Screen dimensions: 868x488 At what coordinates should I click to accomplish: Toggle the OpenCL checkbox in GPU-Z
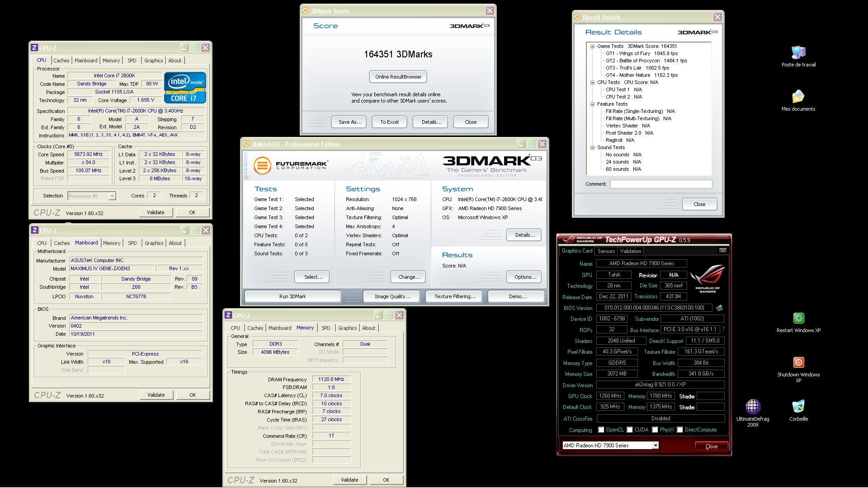(x=601, y=430)
